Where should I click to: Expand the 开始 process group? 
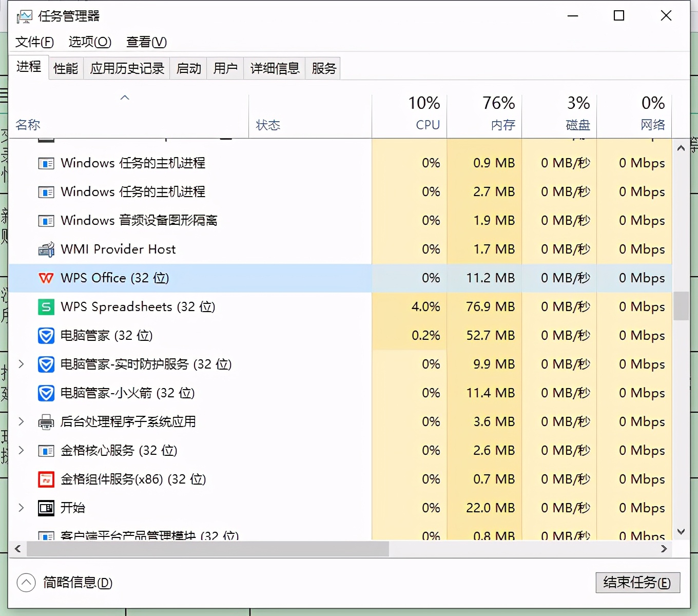(21, 508)
